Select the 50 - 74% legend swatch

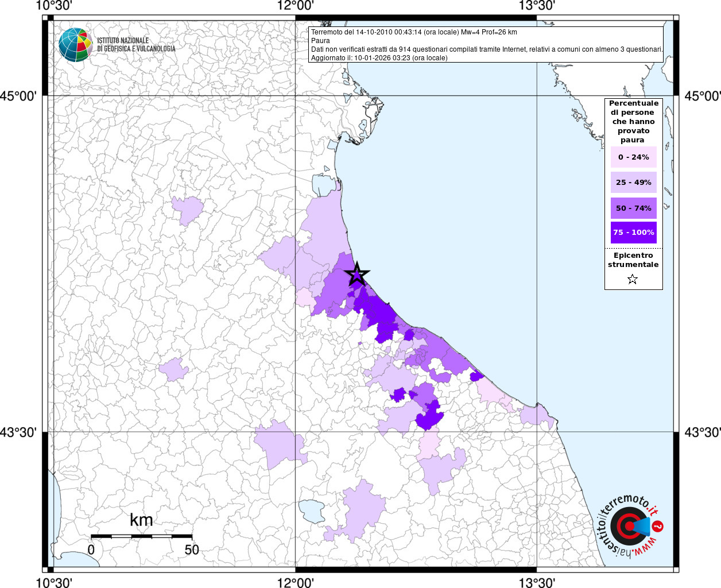(633, 208)
